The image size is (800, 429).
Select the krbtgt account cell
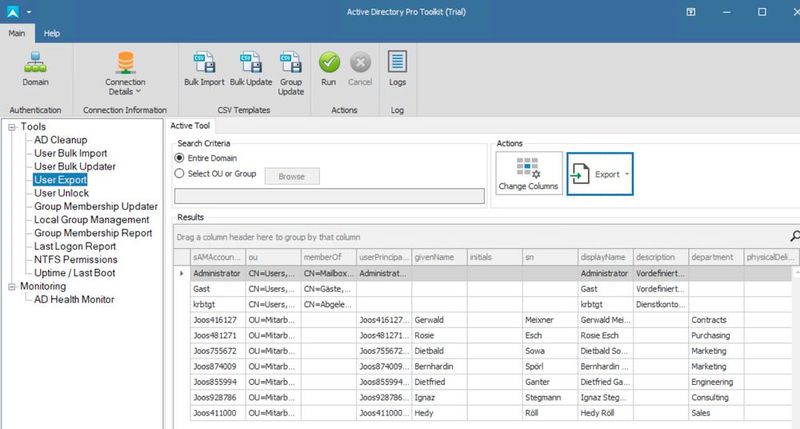218,304
